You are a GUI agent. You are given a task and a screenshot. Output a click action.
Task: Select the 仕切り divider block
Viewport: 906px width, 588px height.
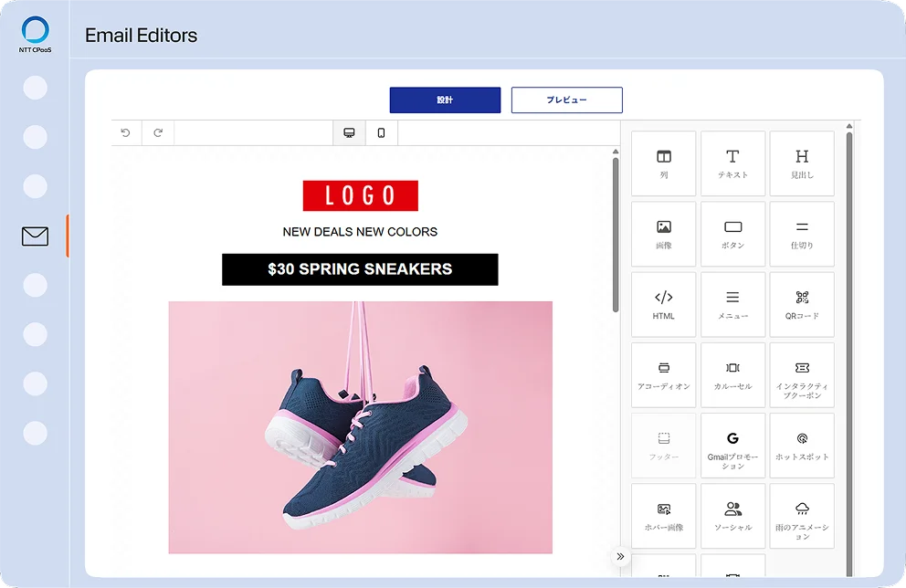(x=802, y=234)
